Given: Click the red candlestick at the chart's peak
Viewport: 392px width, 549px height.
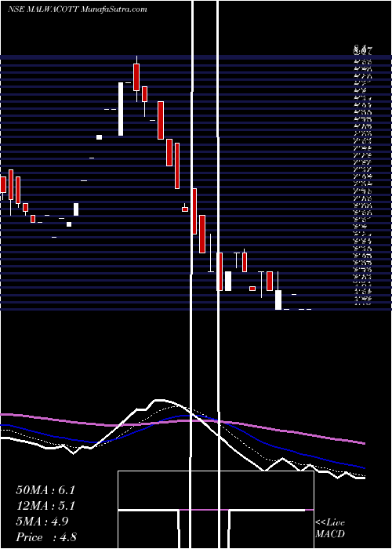Looking at the screenshot, I should click(x=136, y=78).
